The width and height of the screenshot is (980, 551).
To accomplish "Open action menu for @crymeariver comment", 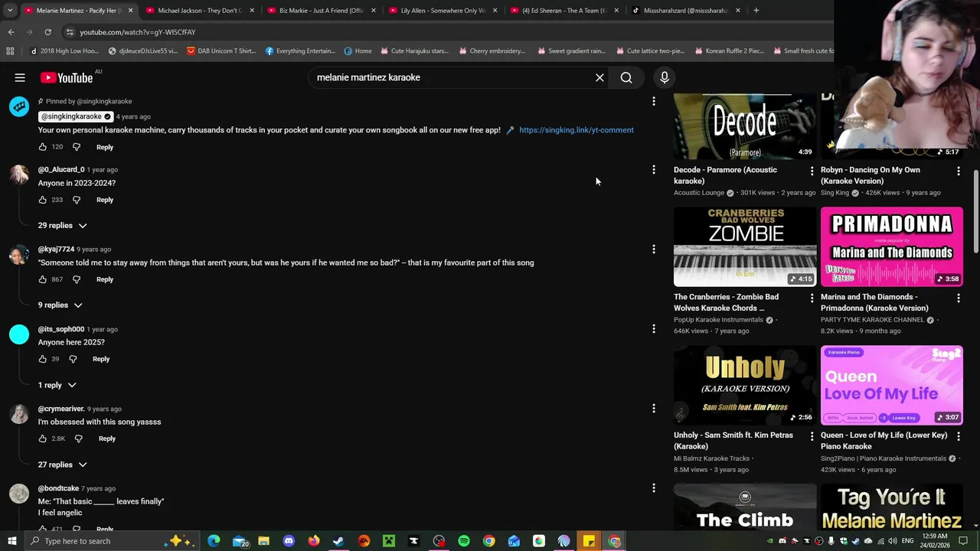I will click(x=654, y=409).
